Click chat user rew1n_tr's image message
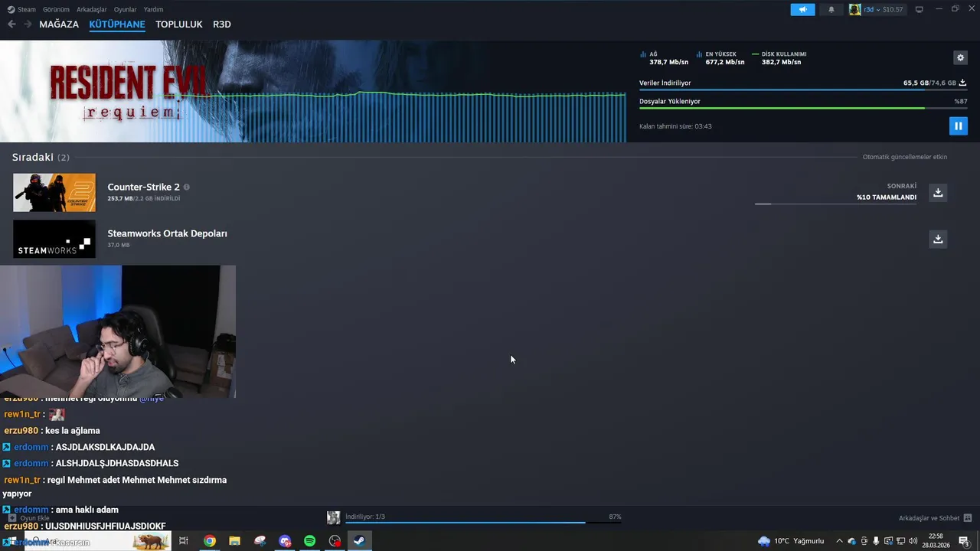Viewport: 980px width, 551px height. tap(57, 414)
